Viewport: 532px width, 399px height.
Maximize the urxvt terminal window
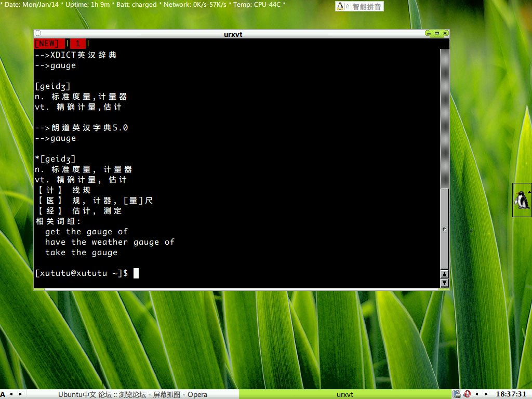click(x=437, y=33)
